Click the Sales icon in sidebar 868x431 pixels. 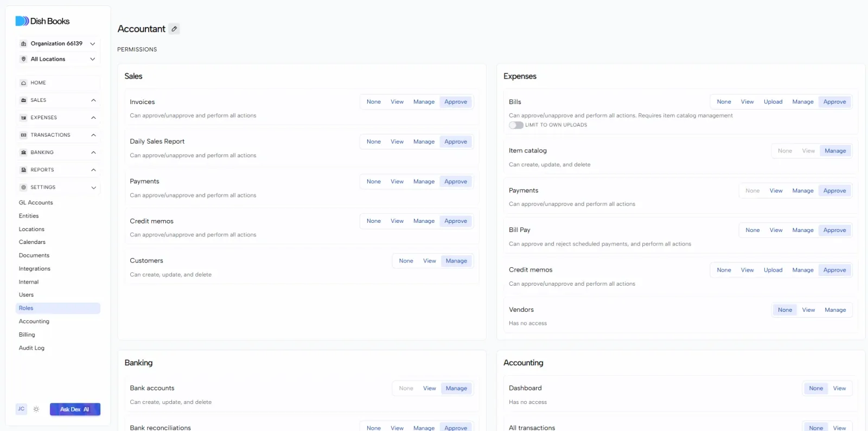(23, 100)
